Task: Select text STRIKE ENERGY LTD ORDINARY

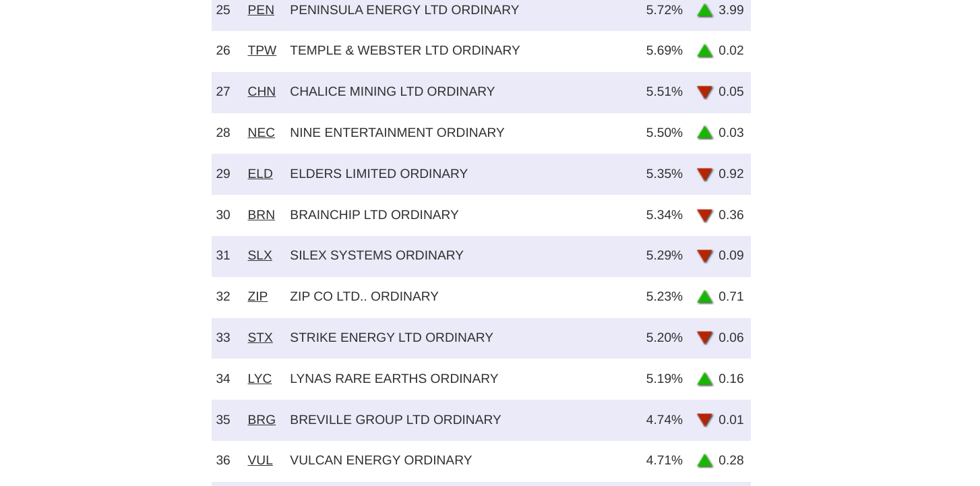Action: click(x=392, y=338)
